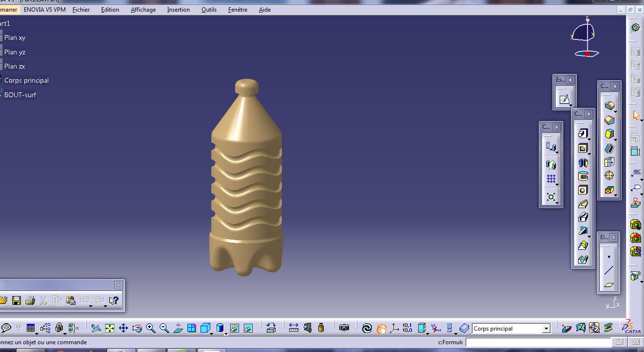Toggle Hide/Show for selection
The width and height of the screenshot is (644, 352).
[x=234, y=328]
